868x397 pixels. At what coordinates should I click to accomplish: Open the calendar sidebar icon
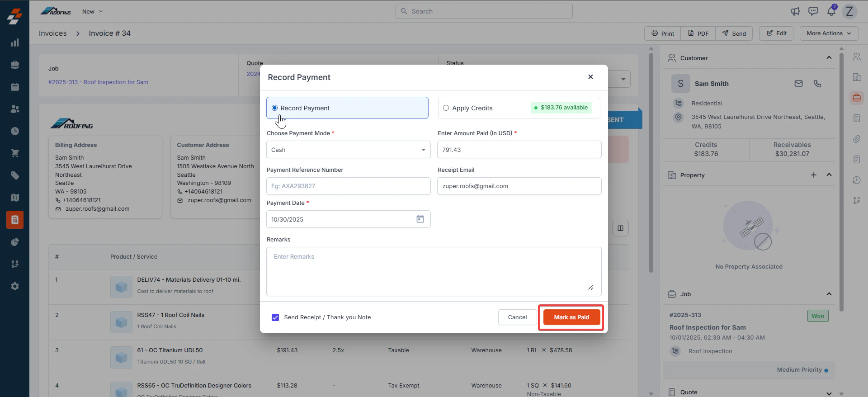click(15, 87)
